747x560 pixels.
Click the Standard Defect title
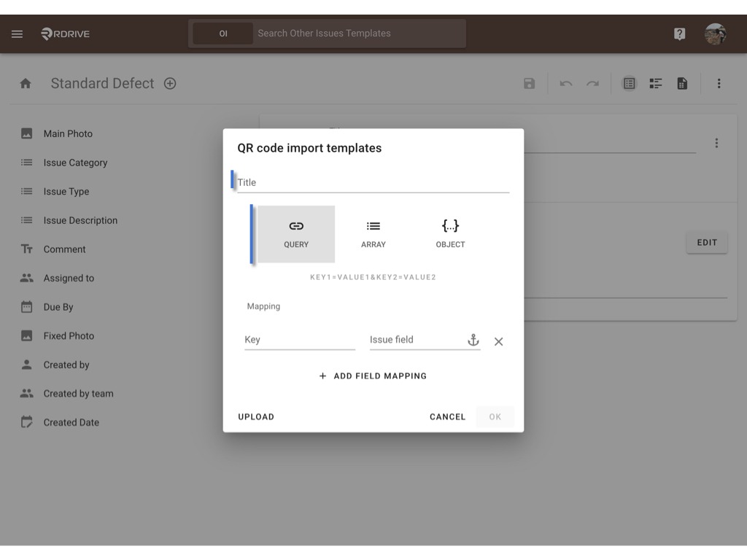102,84
